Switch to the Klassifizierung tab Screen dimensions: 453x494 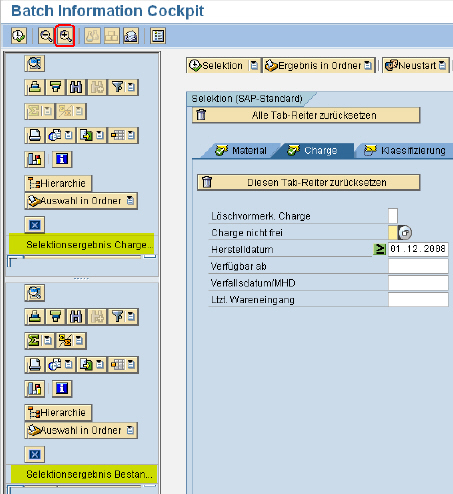(x=405, y=151)
